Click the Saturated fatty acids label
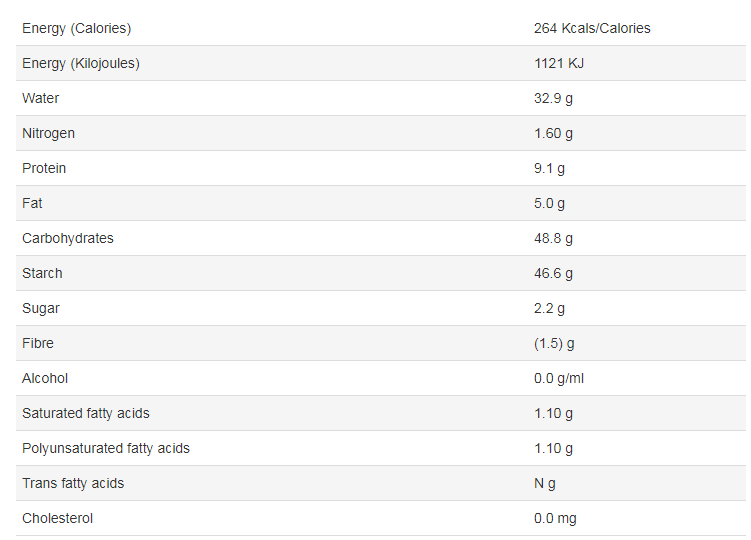The width and height of the screenshot is (751, 540). point(86,413)
